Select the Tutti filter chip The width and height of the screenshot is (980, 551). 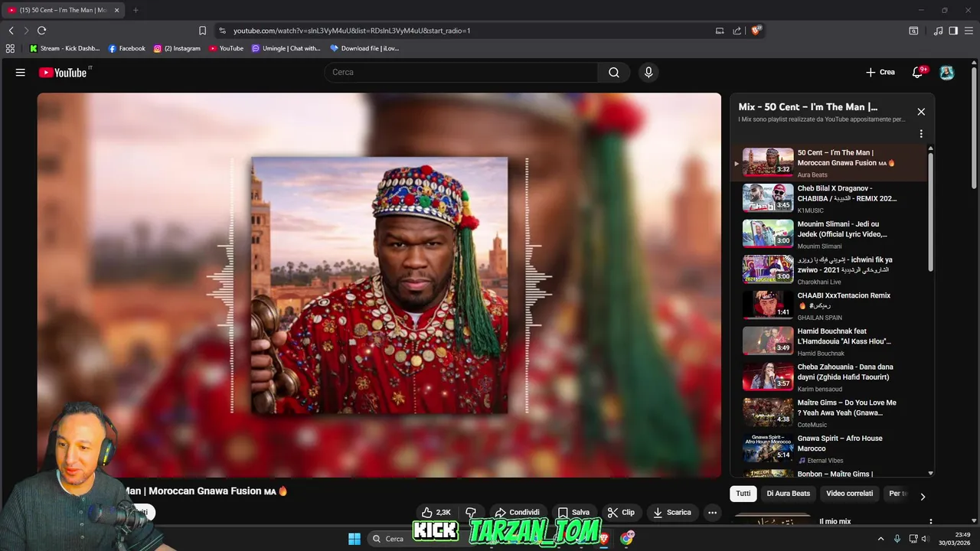(x=743, y=494)
